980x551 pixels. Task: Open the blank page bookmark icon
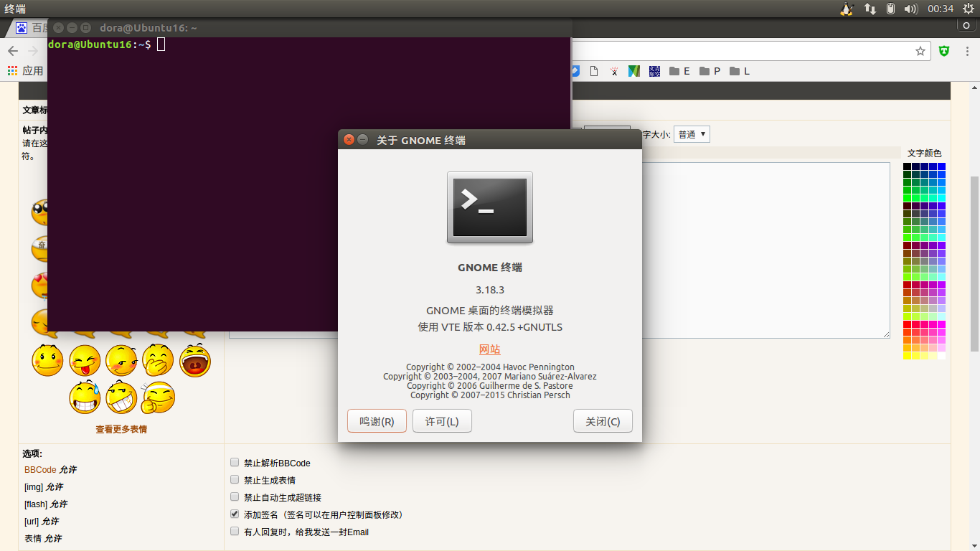pos(594,71)
